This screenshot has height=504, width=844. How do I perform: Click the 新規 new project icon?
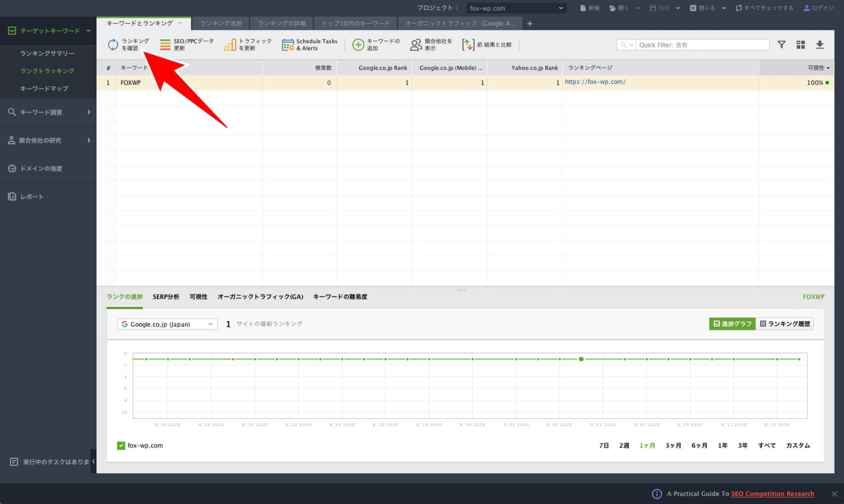[x=583, y=8]
